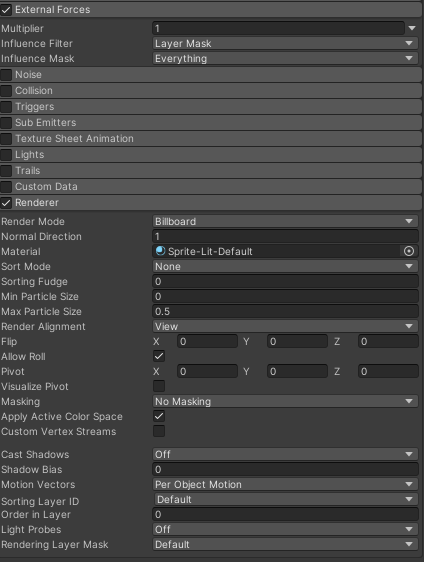Open the Sorting Layer ID dropdown
424x562 pixels.
point(286,499)
